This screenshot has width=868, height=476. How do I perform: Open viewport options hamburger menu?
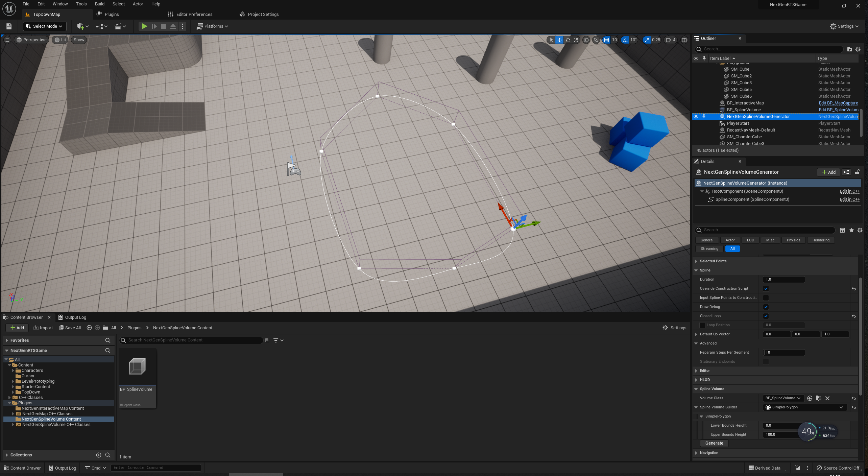(7, 40)
